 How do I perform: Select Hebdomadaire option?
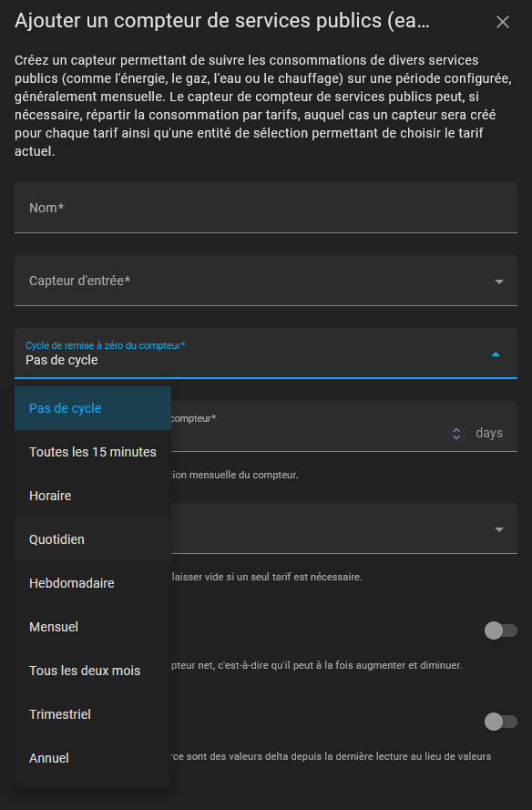93,583
